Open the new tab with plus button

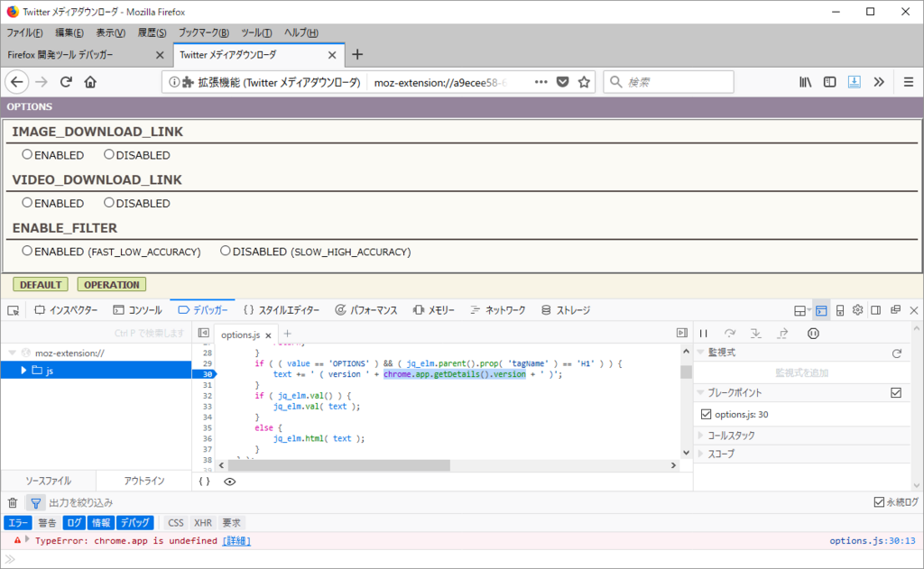[x=357, y=55]
